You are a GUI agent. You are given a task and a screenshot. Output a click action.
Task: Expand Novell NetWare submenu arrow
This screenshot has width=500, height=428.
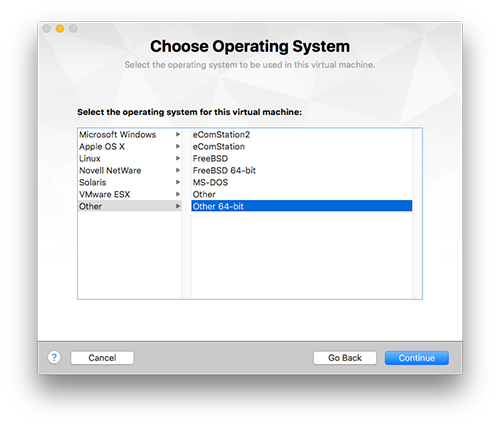tap(178, 170)
